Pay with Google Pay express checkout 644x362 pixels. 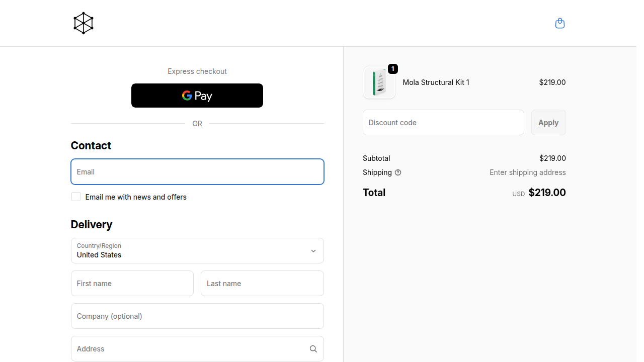coord(197,96)
